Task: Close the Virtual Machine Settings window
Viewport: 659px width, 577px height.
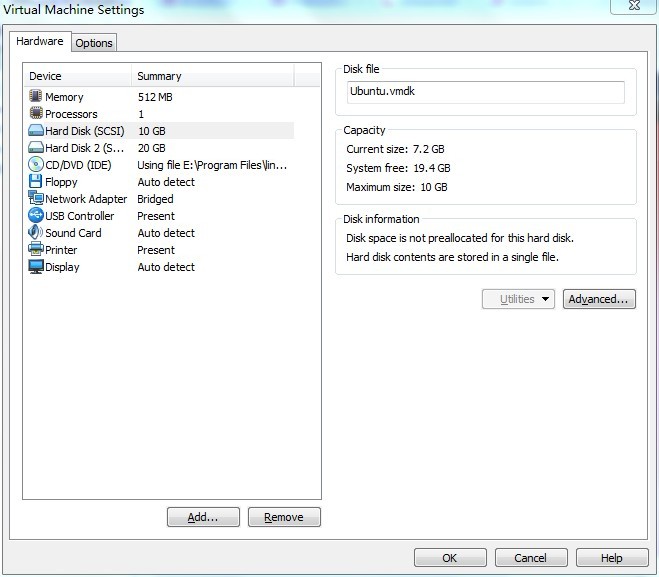Action: tap(635, 6)
